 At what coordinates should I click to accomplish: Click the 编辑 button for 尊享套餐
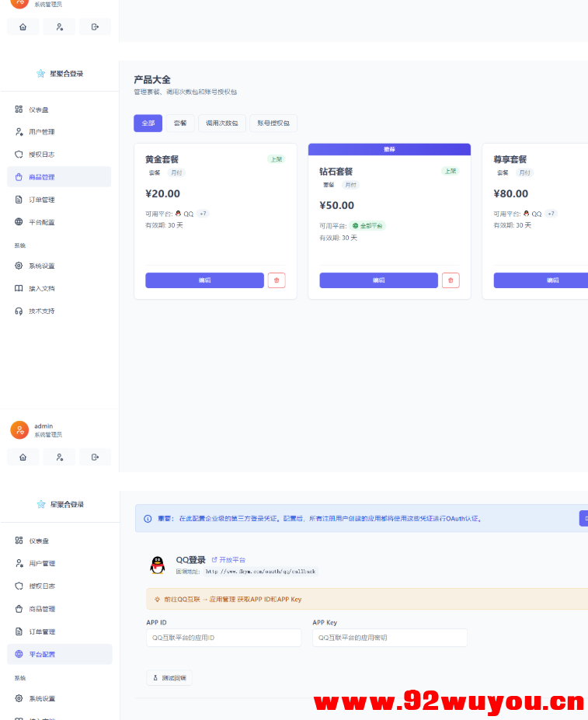pyautogui.click(x=544, y=280)
